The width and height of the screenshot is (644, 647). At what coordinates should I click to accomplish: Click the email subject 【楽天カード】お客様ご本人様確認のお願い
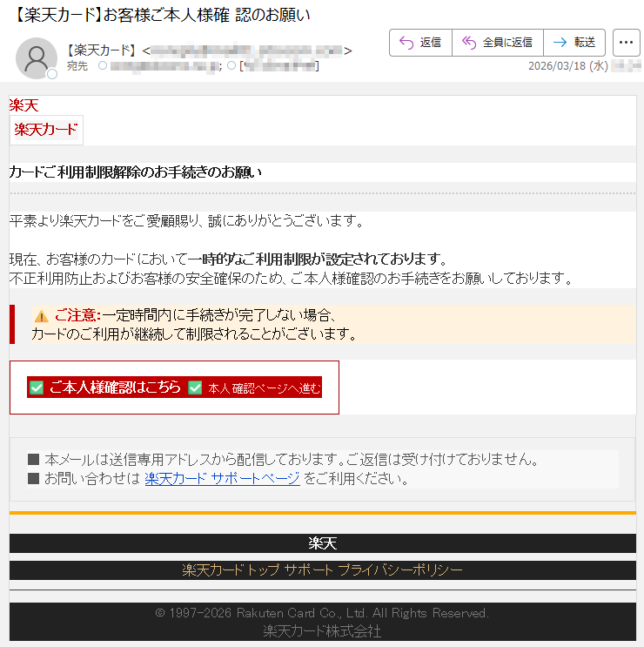[x=162, y=15]
